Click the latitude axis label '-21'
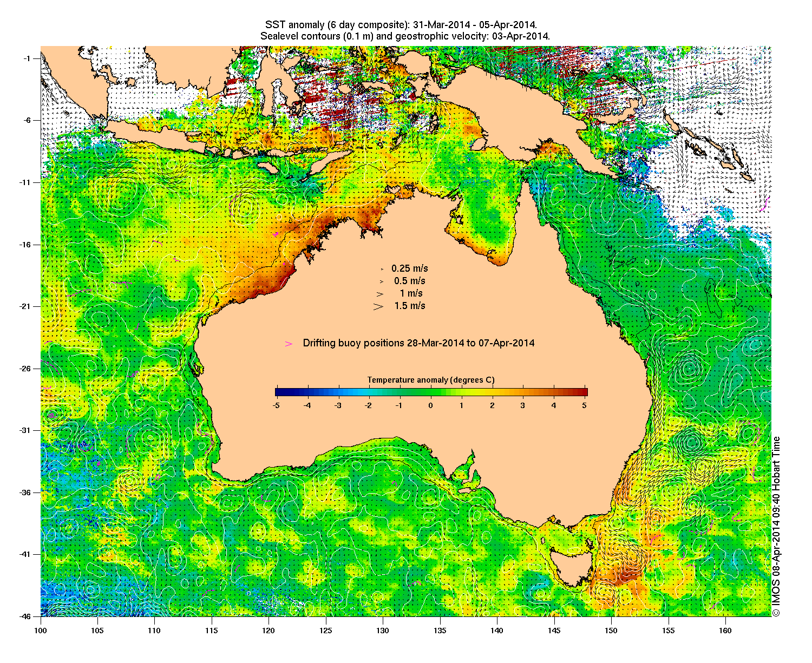Screen dimensions: 812x663 click(x=26, y=306)
